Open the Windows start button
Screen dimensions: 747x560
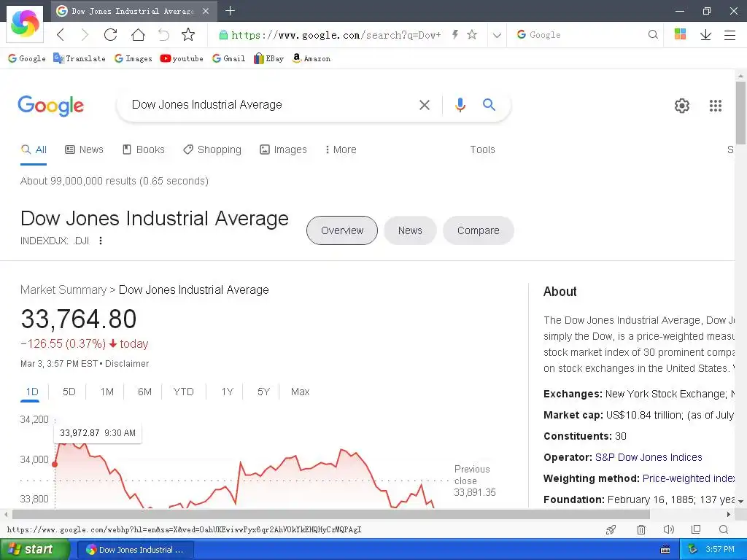pyautogui.click(x=34, y=550)
